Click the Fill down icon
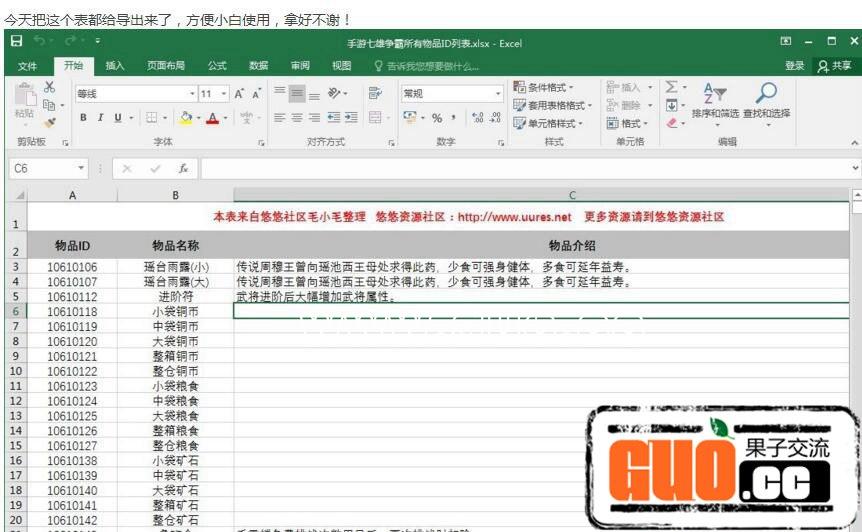Screen dimensions: 862x532 coord(671,105)
